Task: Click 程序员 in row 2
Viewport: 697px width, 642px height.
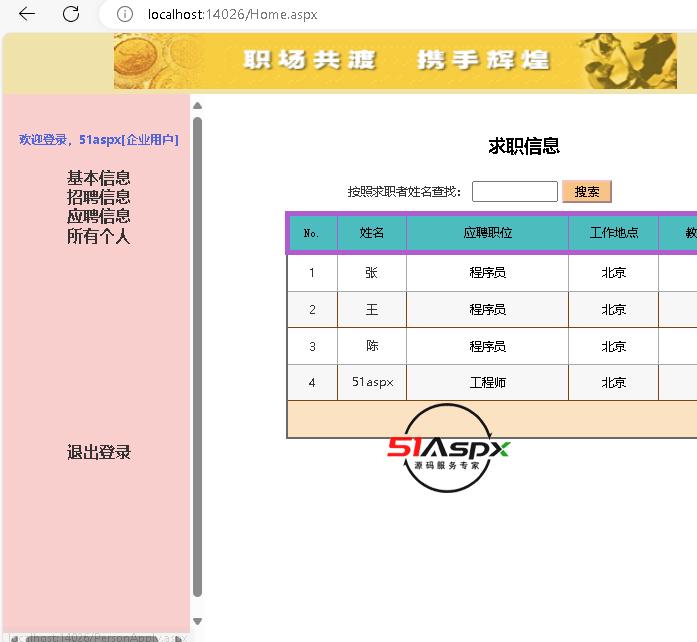Action: tap(488, 309)
